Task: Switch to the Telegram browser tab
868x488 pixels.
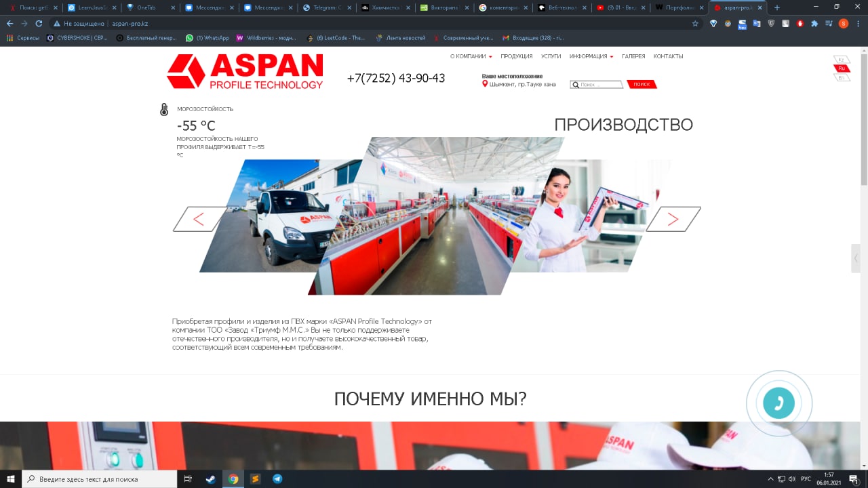Action: coord(327,7)
